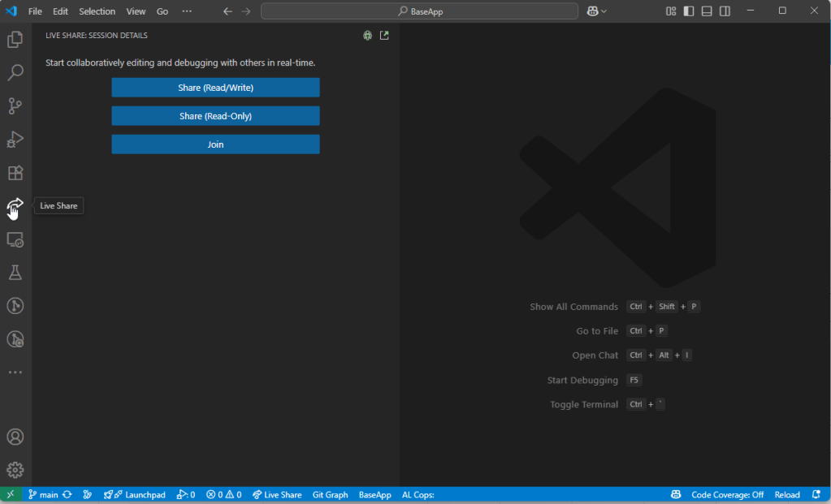
Task: Open the Manage gear icon
Action: tap(15, 470)
